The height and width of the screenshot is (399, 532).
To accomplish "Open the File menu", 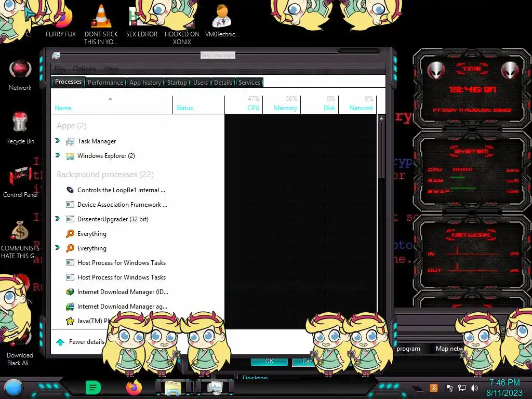I will pyautogui.click(x=60, y=69).
